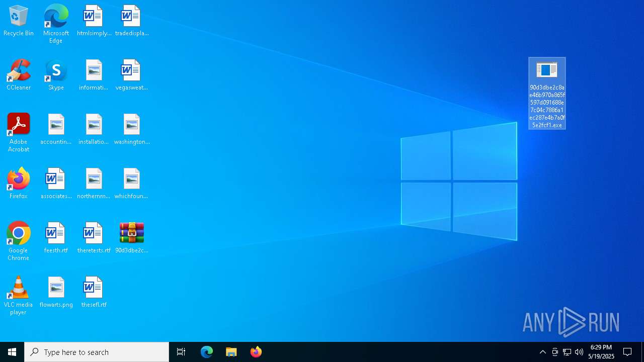This screenshot has height=362, width=644.
Task: Select the whichfoun image file
Action: coord(131,184)
